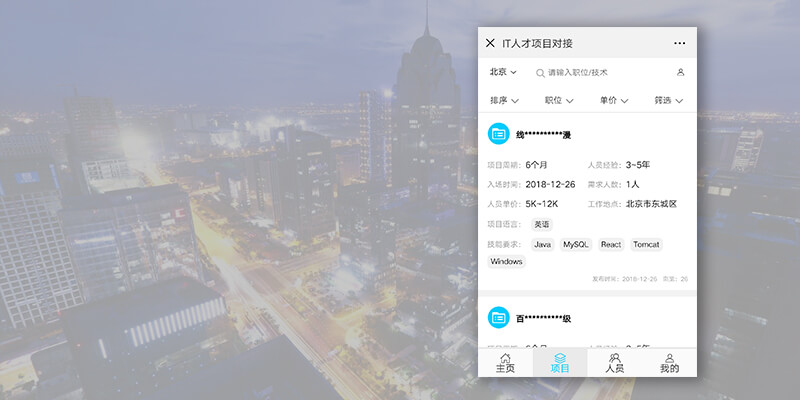Viewport: 800px width, 400px height.
Task: Open the 人员 personnel tab
Action: (x=615, y=363)
